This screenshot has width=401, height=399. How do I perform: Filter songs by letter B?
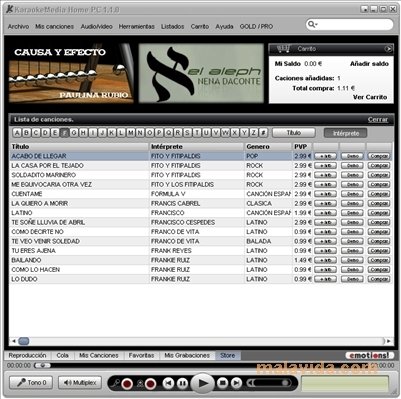coord(26,133)
